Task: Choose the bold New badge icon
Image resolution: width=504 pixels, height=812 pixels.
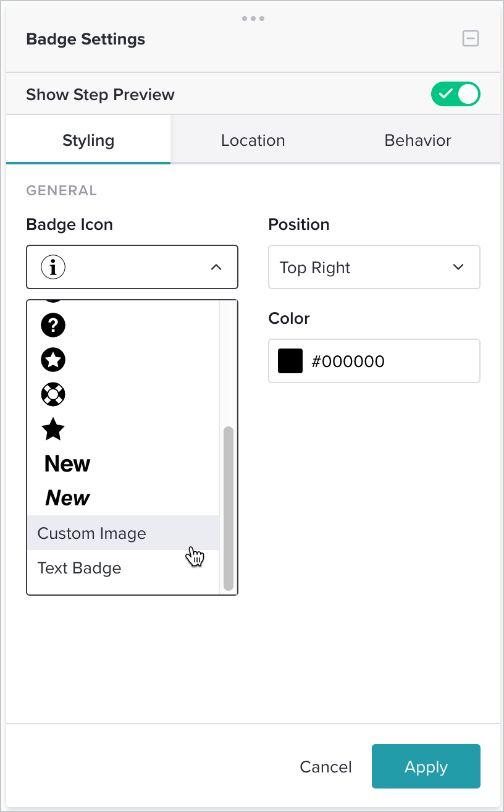Action: [67, 463]
